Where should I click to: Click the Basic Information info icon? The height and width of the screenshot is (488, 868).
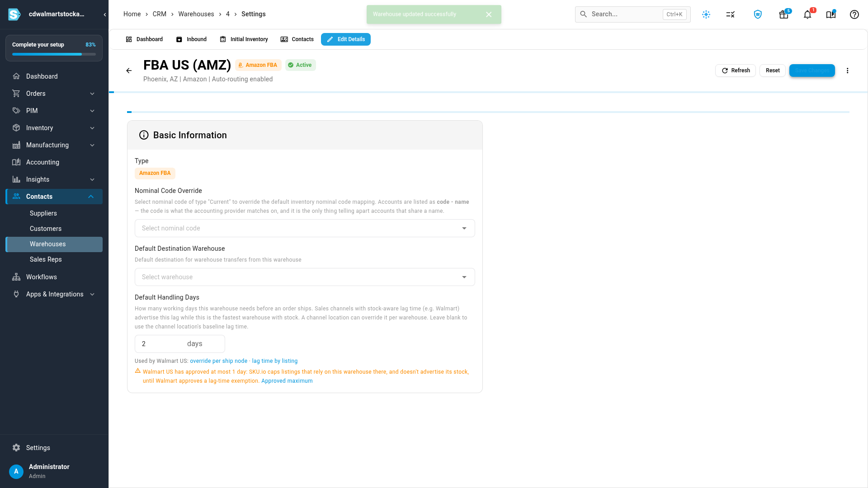coord(144,135)
